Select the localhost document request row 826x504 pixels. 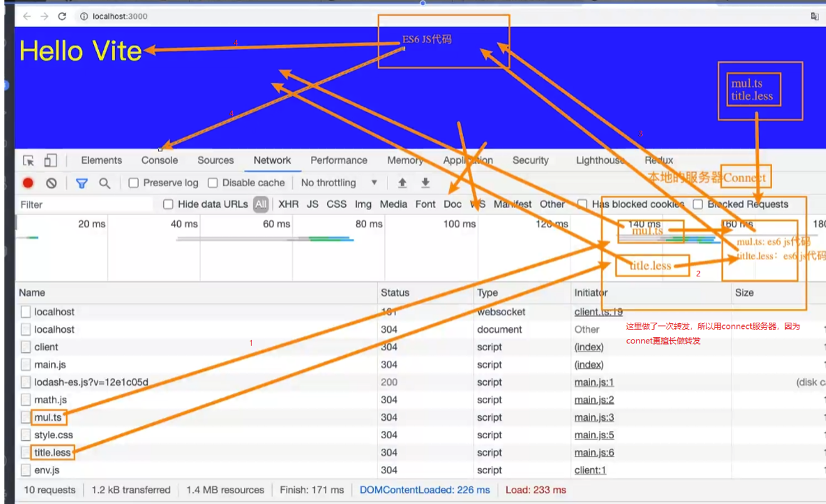pyautogui.click(x=421, y=330)
